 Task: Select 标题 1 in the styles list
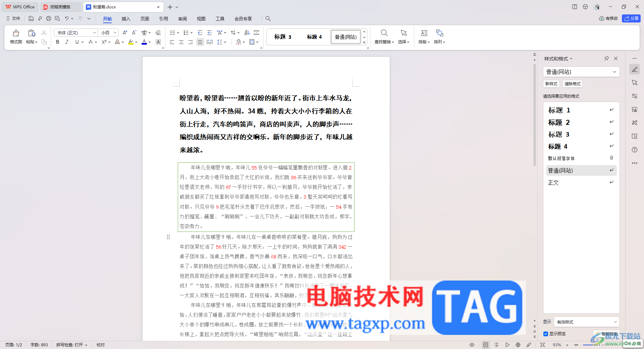coord(581,110)
